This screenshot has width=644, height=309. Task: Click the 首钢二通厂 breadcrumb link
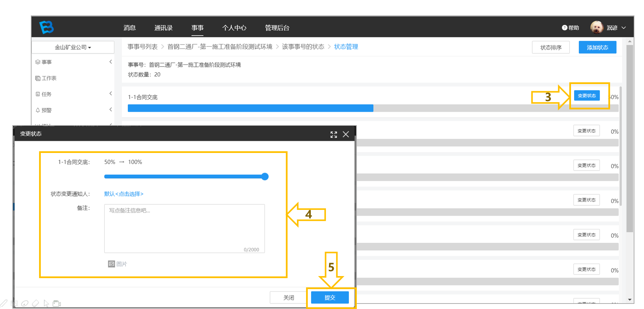point(220,47)
